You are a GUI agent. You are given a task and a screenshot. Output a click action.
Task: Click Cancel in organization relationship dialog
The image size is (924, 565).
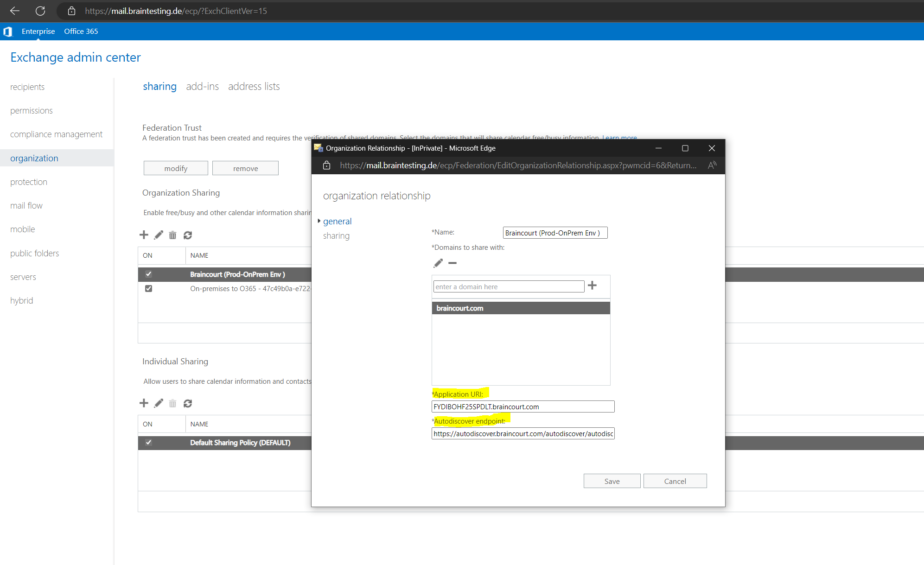[x=675, y=481]
